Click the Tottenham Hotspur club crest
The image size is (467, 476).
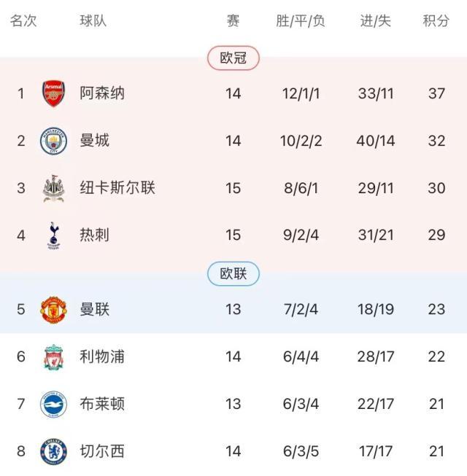click(x=53, y=235)
